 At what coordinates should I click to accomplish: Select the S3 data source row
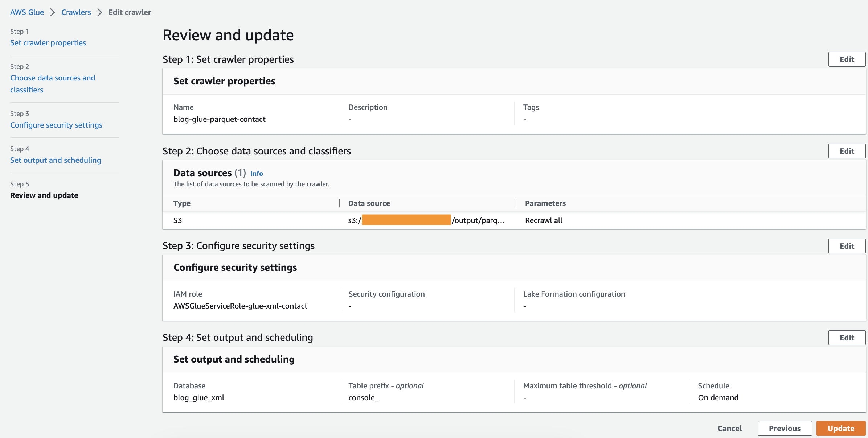click(x=177, y=220)
